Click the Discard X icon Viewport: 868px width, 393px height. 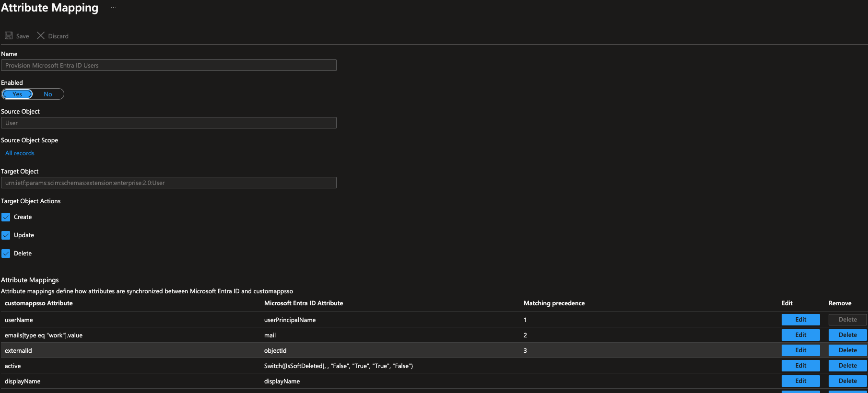41,36
